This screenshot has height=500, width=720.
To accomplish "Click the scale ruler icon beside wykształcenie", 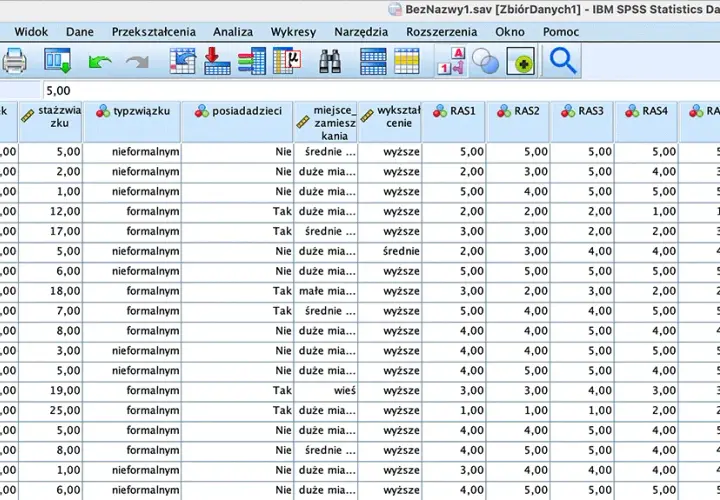I will click(x=367, y=116).
